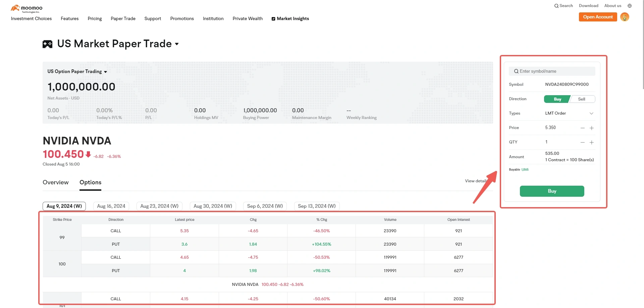Click strike 100 PUT latest price 4
Image resolution: width=644 pixels, height=308 pixels.
coord(184,271)
